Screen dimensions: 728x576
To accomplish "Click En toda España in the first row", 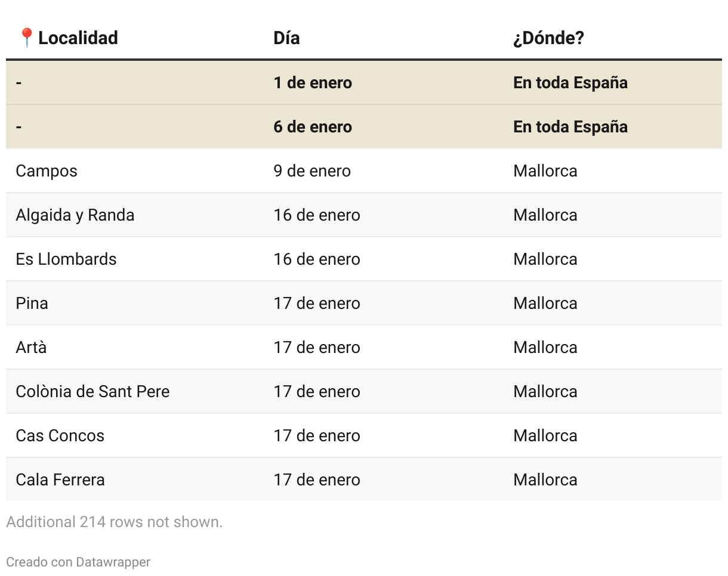I will pos(570,83).
